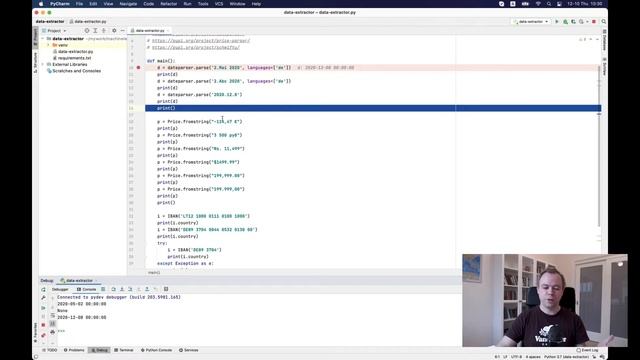Toggle the Structure tool window side tab
640x360 pixels.
35,62
